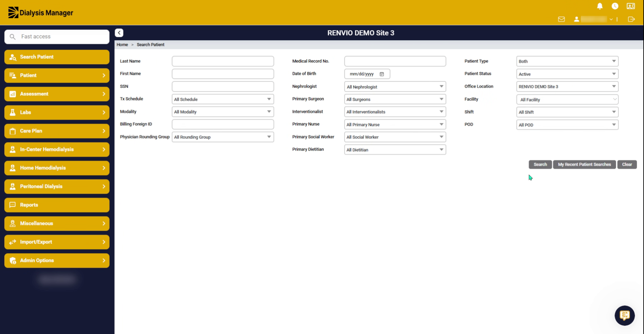Image resolution: width=644 pixels, height=334 pixels.
Task: Click the Fast access search box
Action: 57,37
